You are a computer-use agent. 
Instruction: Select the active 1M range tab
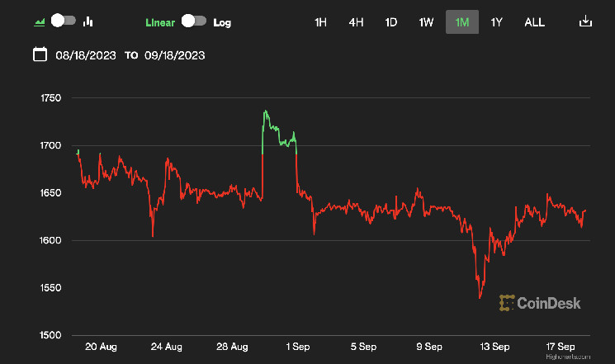coord(462,22)
